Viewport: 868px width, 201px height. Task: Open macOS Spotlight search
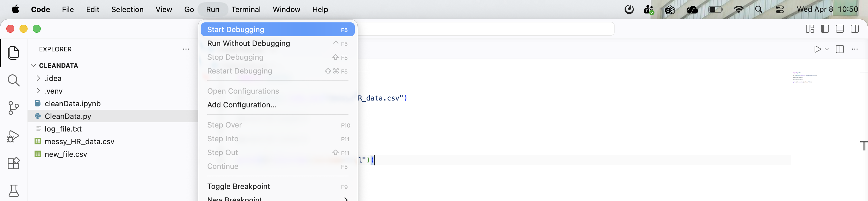pos(758,9)
